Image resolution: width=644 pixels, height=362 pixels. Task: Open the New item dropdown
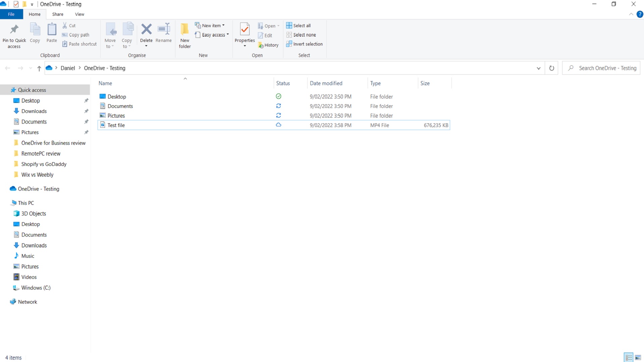(x=210, y=25)
